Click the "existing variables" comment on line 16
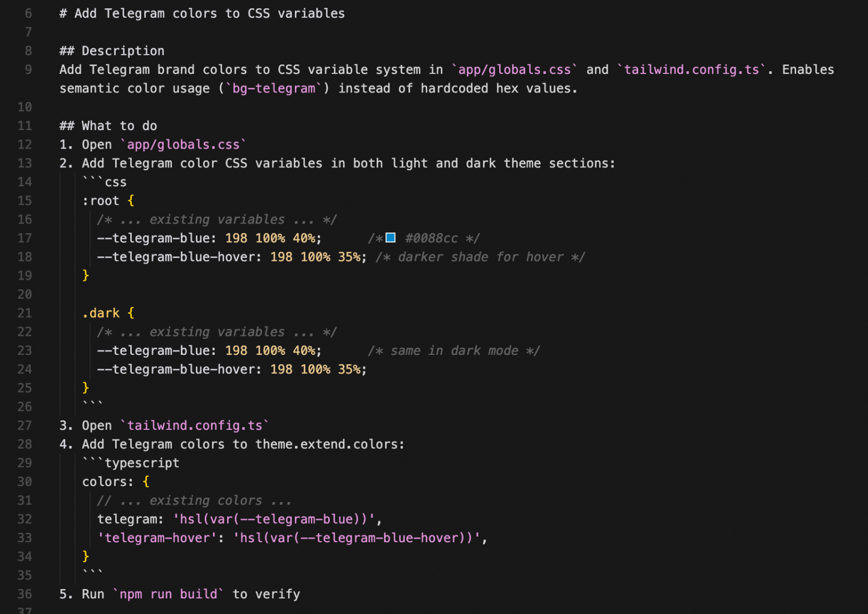 click(x=217, y=220)
